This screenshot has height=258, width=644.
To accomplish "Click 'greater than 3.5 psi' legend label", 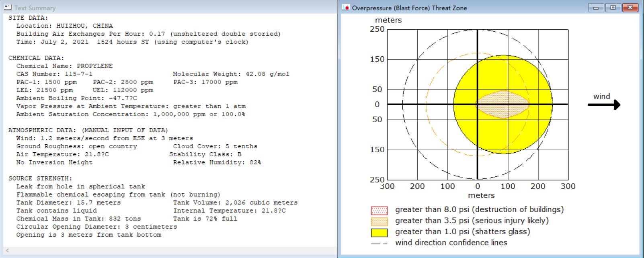I will 472,221.
